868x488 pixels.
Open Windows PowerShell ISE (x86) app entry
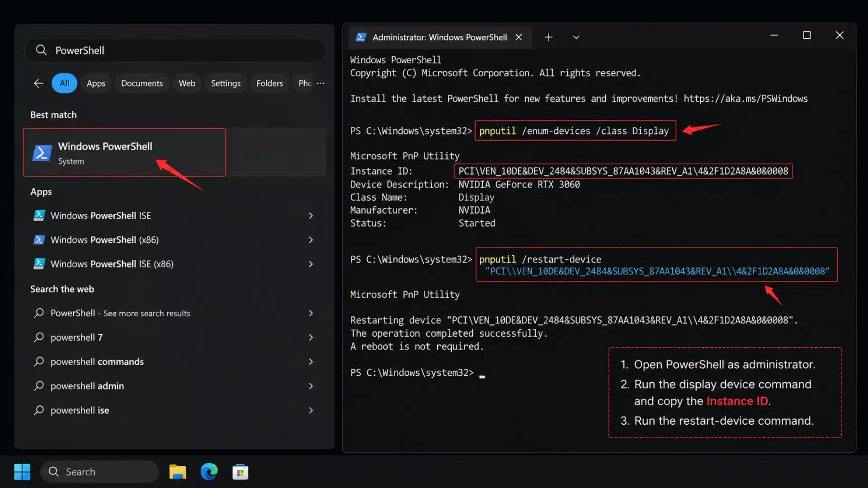(174, 264)
